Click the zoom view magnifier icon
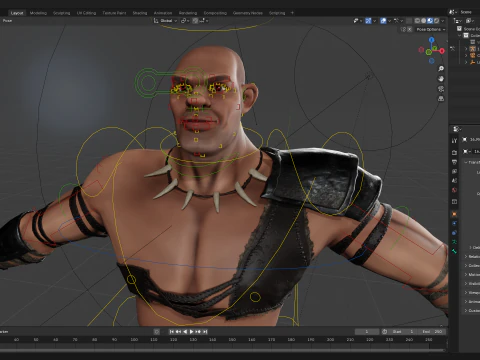The width and height of the screenshot is (480, 360). 441,69
